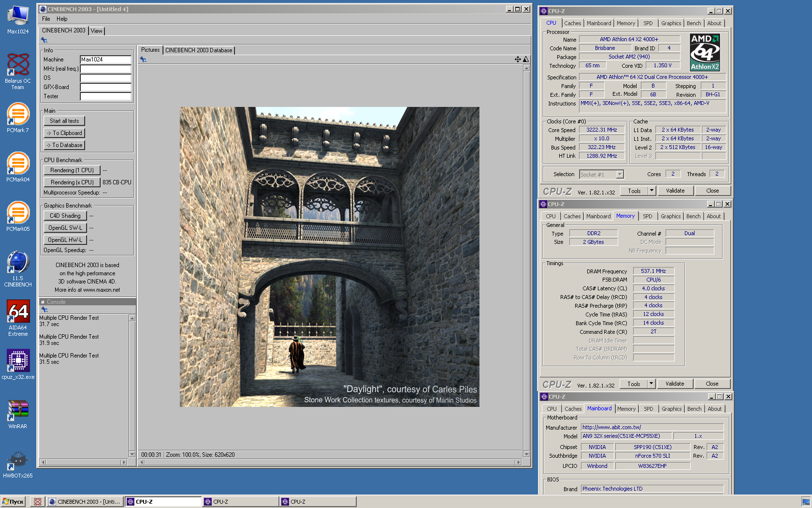Select the cpuz_x32.exe desktop icon
This screenshot has width=812, height=508.
click(18, 364)
